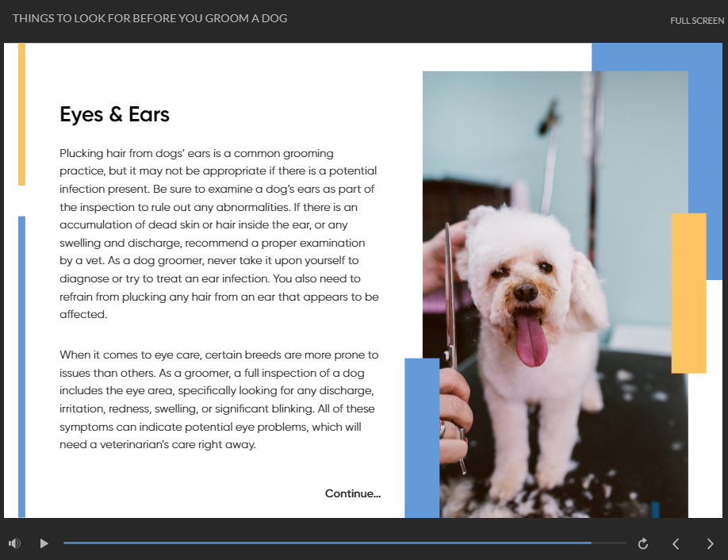Enter FULL SCREEN mode
Viewport: 728px width, 560px height.
point(696,21)
